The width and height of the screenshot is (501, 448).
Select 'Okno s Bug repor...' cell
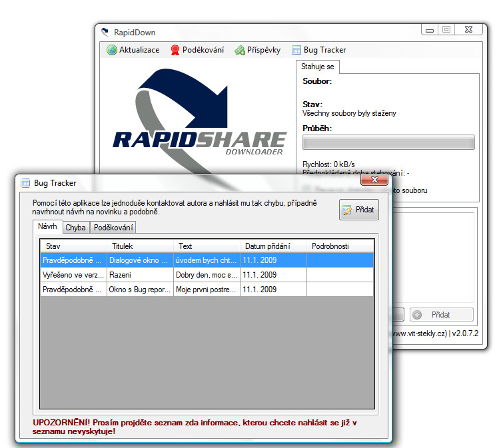point(140,290)
